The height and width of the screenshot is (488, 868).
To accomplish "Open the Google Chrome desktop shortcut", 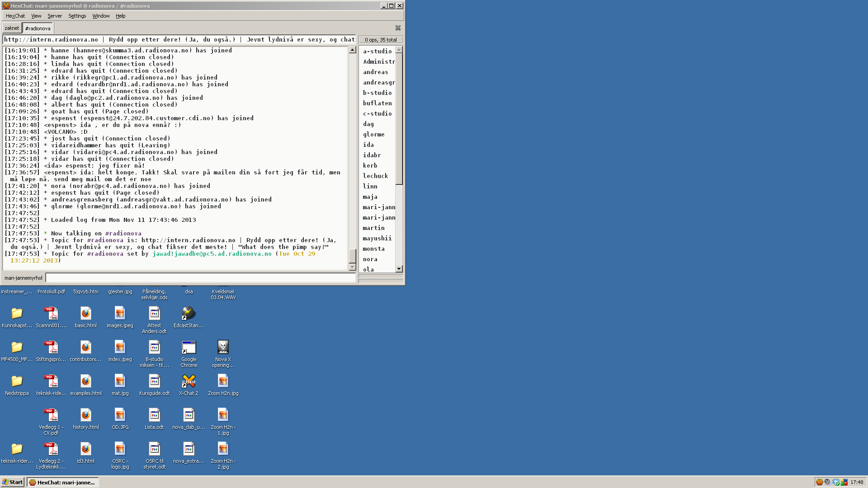I will [x=189, y=354].
